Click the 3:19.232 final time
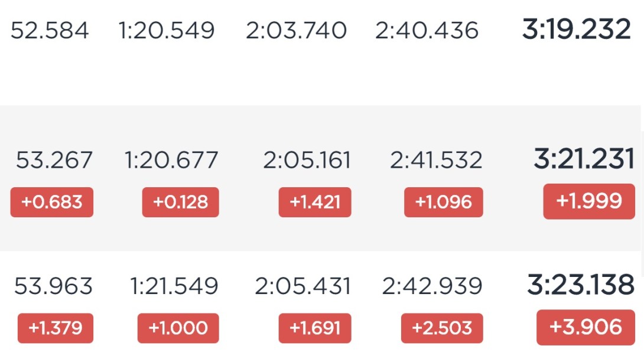 [576, 30]
